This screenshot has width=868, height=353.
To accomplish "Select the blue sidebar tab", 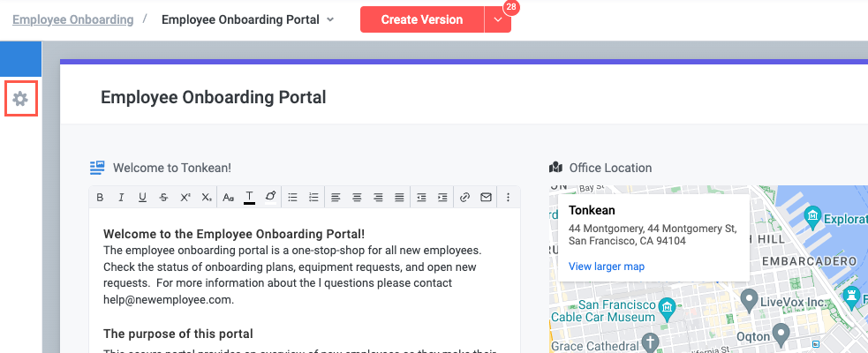I will coord(20,58).
